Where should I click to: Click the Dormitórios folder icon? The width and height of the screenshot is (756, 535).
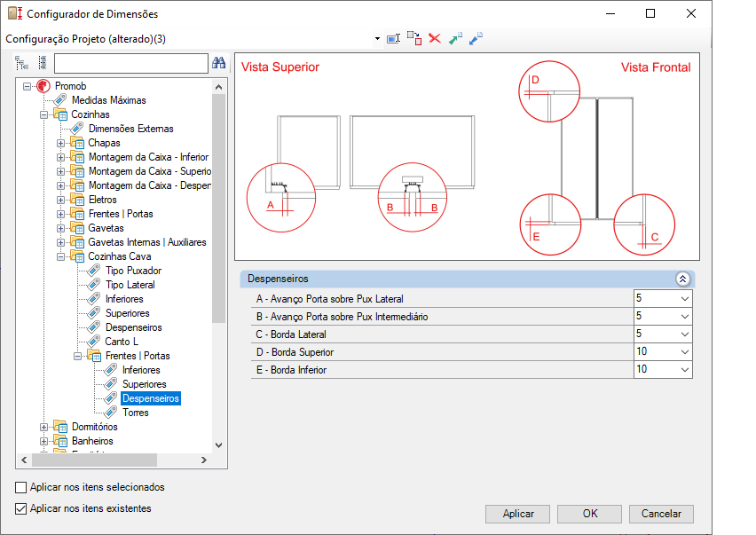coord(60,427)
